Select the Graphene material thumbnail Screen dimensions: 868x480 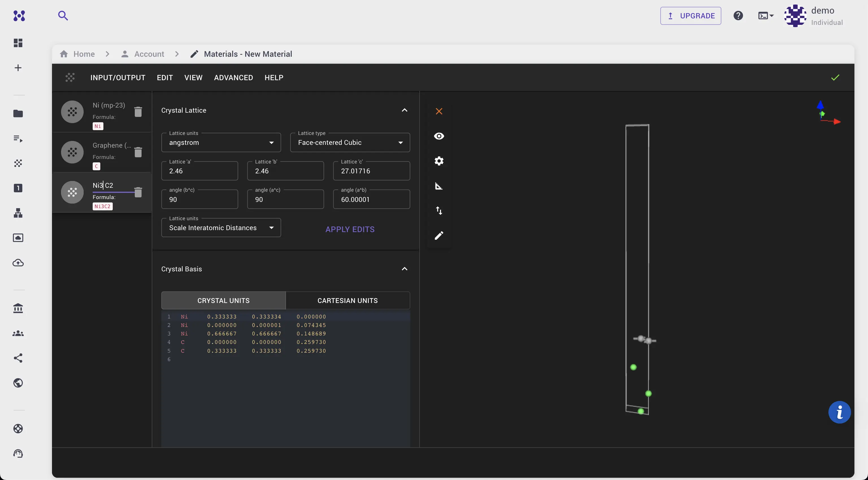[72, 152]
